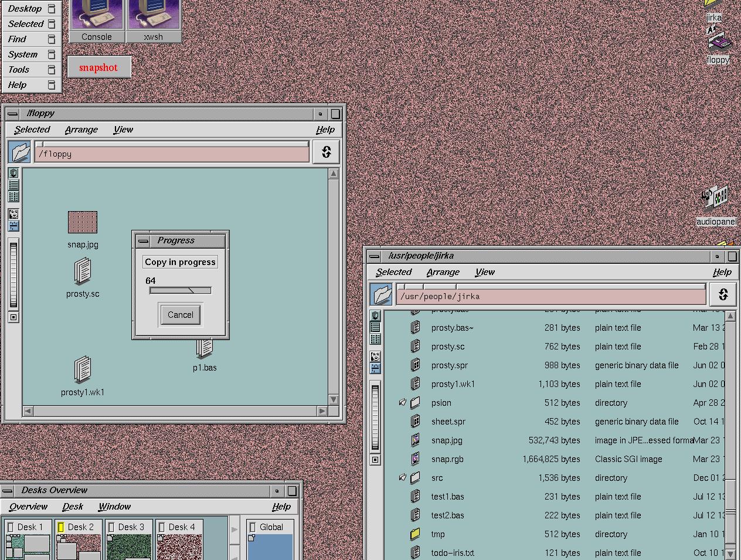Toggle the Global desk indicator
Viewport: 741px width, 560px height.
pyautogui.click(x=253, y=527)
